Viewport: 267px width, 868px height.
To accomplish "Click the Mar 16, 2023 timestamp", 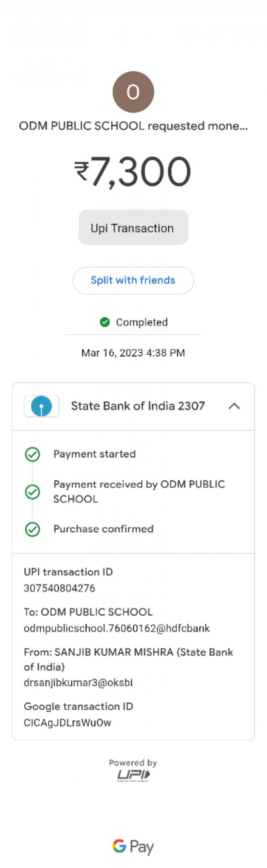I will 133,353.
